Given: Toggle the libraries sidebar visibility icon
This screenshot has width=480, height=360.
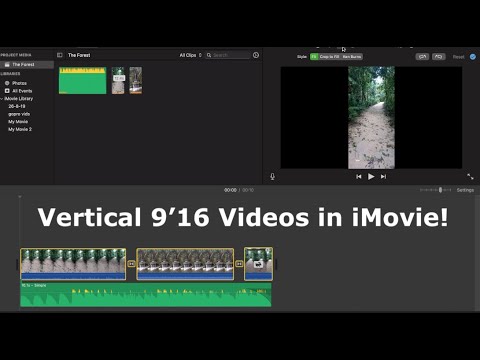Looking at the screenshot, I should tap(60, 55).
